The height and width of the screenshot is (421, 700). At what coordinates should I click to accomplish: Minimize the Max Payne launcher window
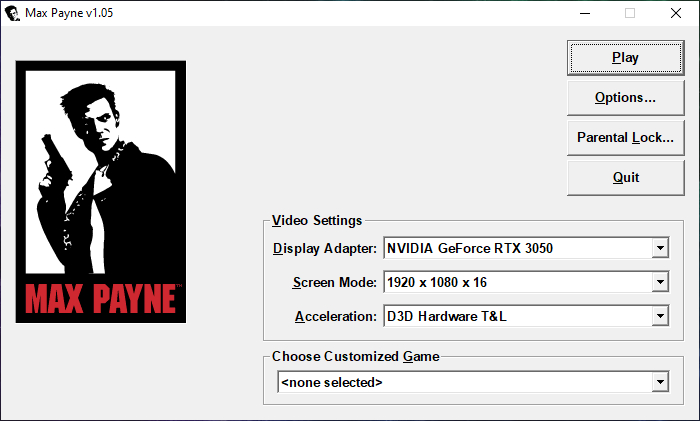click(x=584, y=13)
